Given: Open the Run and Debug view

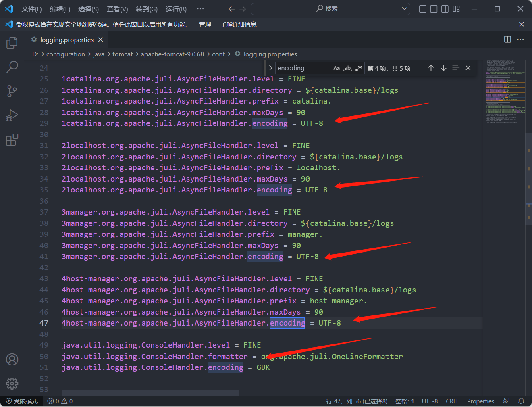Looking at the screenshot, I should pyautogui.click(x=12, y=115).
